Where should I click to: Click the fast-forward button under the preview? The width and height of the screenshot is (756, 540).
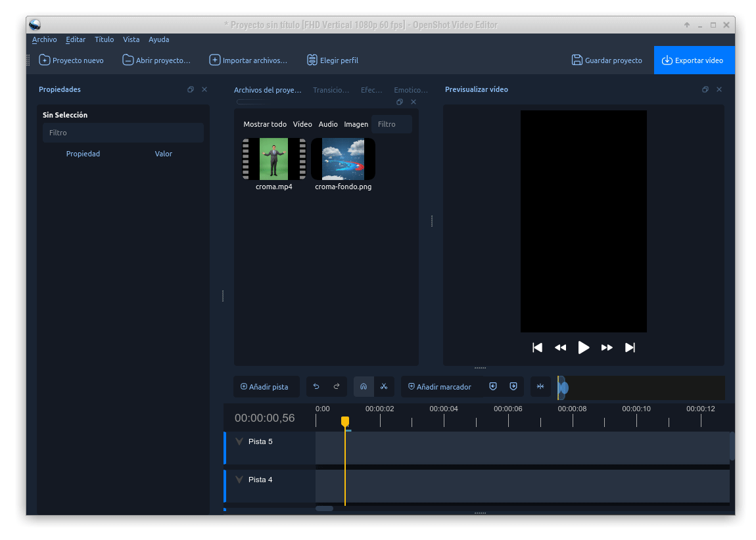[607, 348]
